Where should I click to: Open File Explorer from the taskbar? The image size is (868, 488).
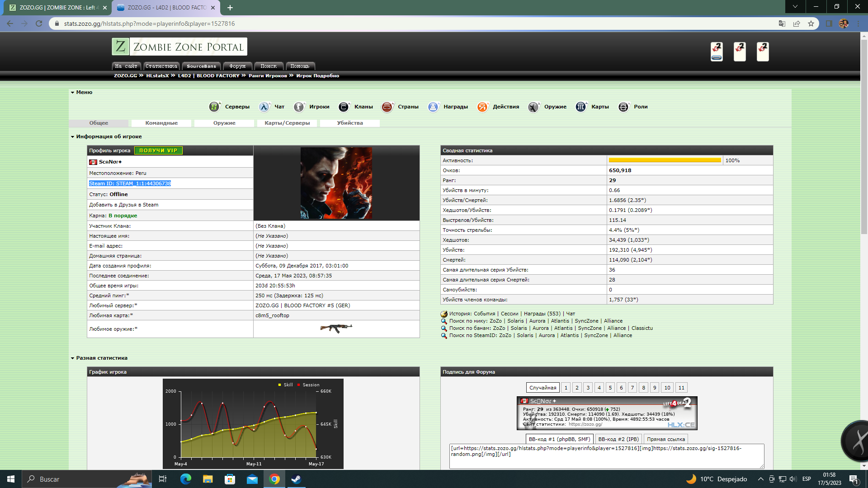point(208,479)
